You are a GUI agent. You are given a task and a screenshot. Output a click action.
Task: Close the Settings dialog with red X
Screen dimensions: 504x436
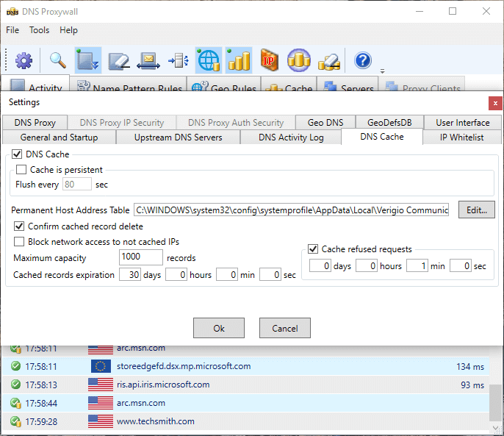(495, 103)
